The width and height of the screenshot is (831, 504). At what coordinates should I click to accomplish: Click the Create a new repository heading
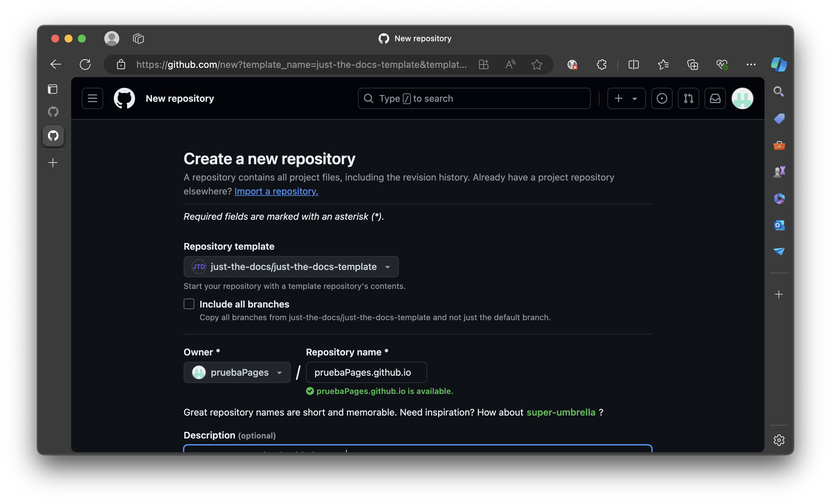point(269,159)
